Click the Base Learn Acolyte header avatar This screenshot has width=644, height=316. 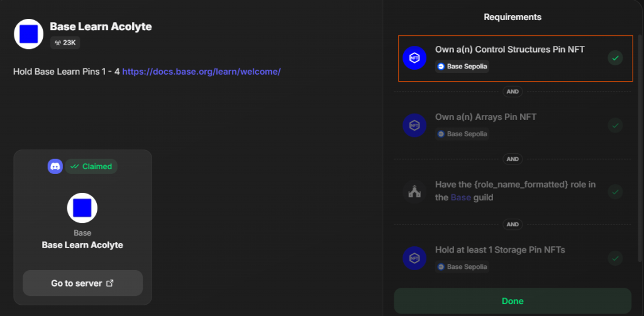click(x=29, y=34)
